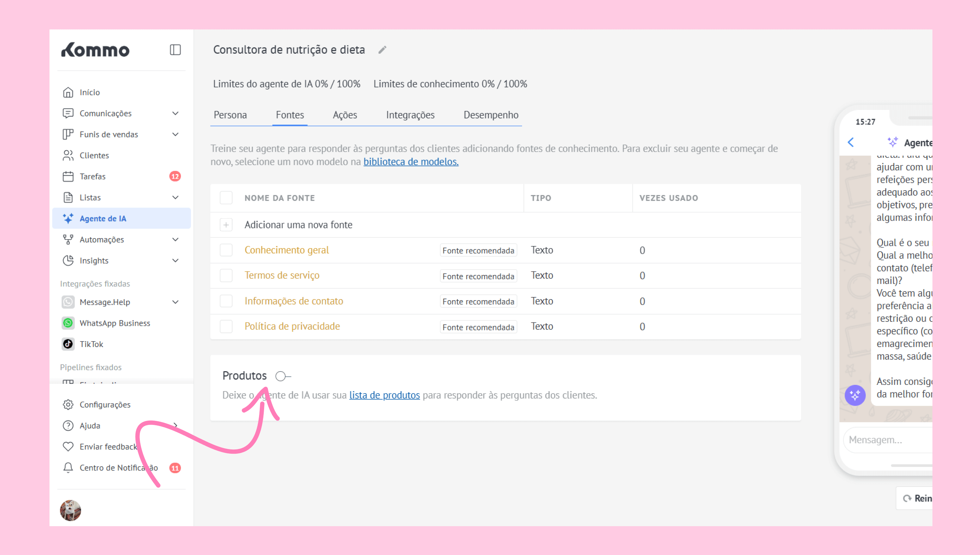Open Configurações with the gear icon
Screen dimensions: 980x555
click(x=68, y=404)
